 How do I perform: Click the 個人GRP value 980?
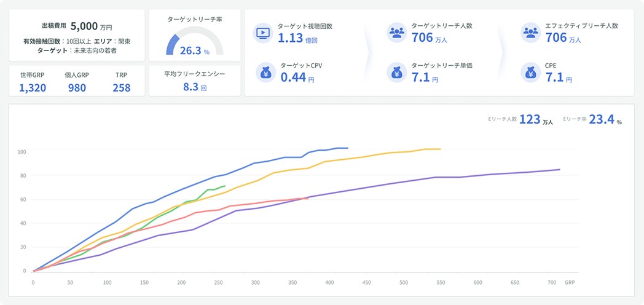point(77,87)
